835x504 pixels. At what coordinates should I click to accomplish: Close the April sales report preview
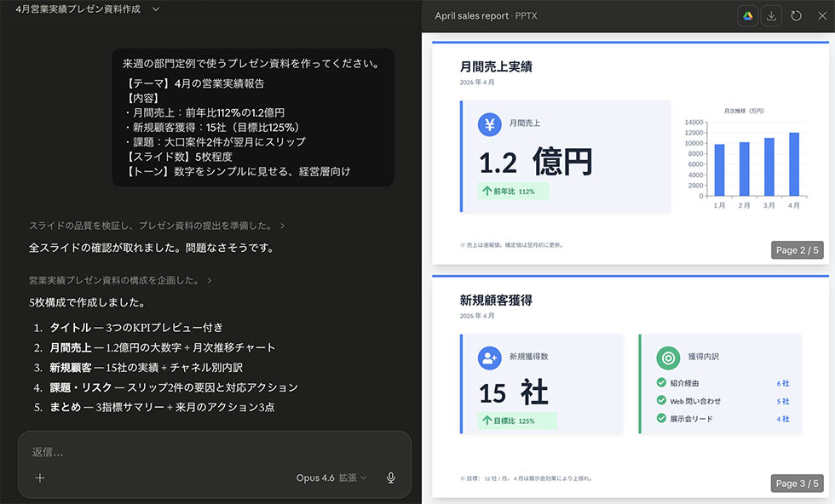822,16
